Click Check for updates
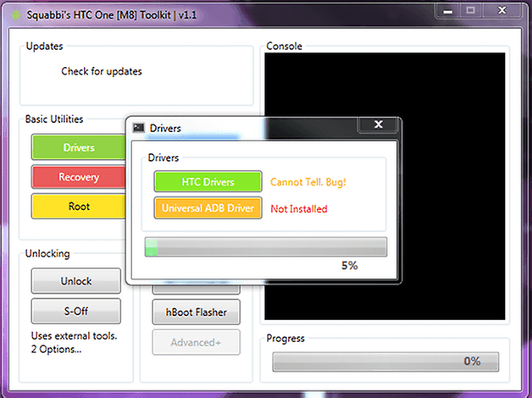 [102, 71]
